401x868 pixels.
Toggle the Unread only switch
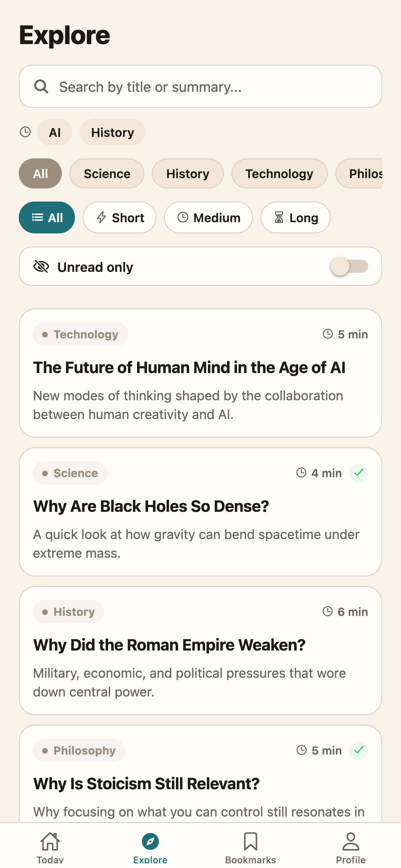(x=349, y=266)
